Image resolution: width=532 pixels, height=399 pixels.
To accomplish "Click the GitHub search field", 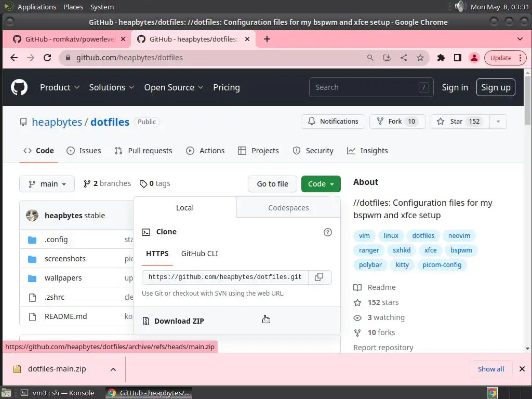I will pos(371,87).
